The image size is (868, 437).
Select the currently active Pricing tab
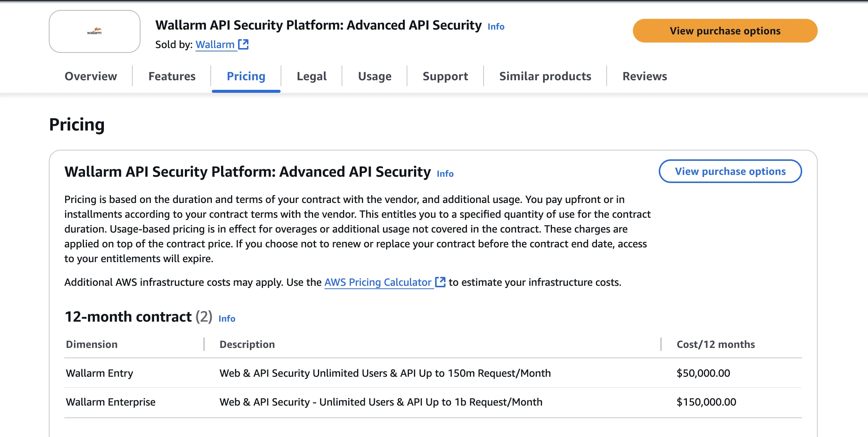click(x=246, y=76)
